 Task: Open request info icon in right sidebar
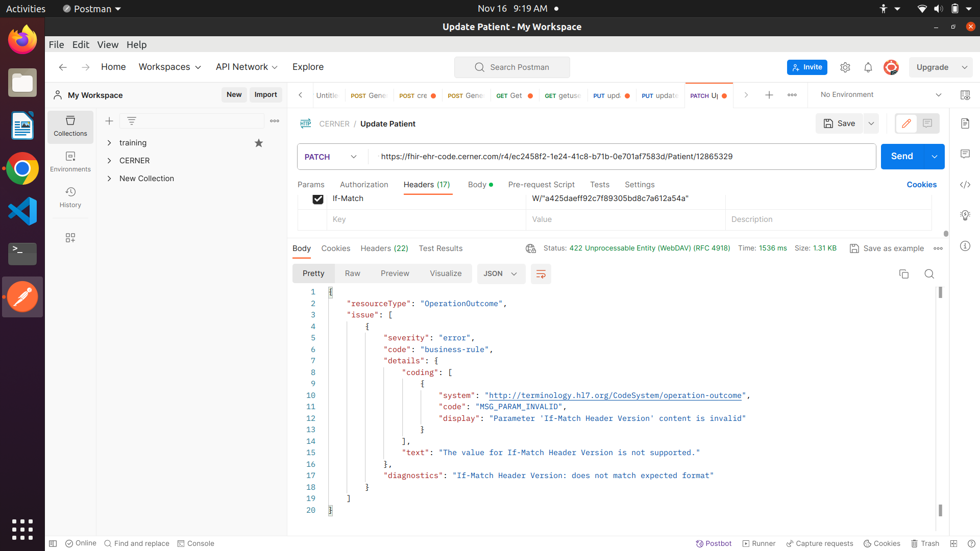coord(965,246)
